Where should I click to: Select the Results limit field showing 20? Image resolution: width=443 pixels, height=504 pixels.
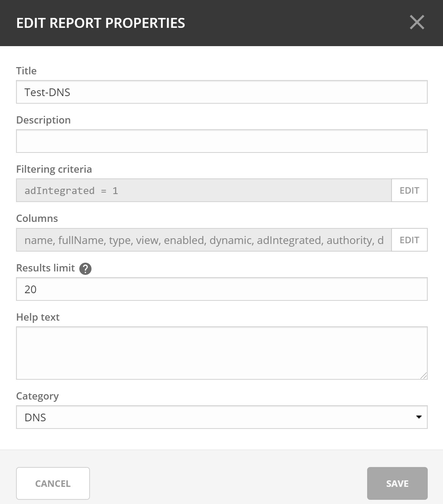coord(221,289)
